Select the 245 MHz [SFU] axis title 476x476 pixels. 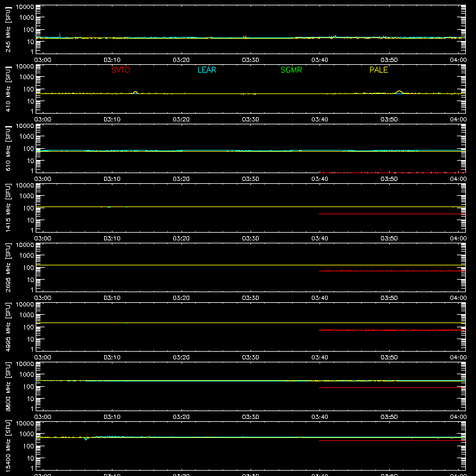pyautogui.click(x=8, y=29)
